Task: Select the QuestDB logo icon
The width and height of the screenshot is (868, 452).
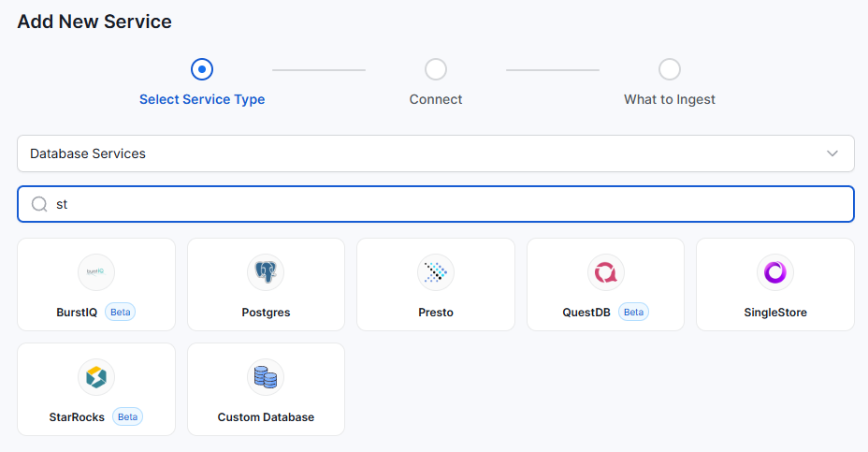Action: (x=605, y=272)
